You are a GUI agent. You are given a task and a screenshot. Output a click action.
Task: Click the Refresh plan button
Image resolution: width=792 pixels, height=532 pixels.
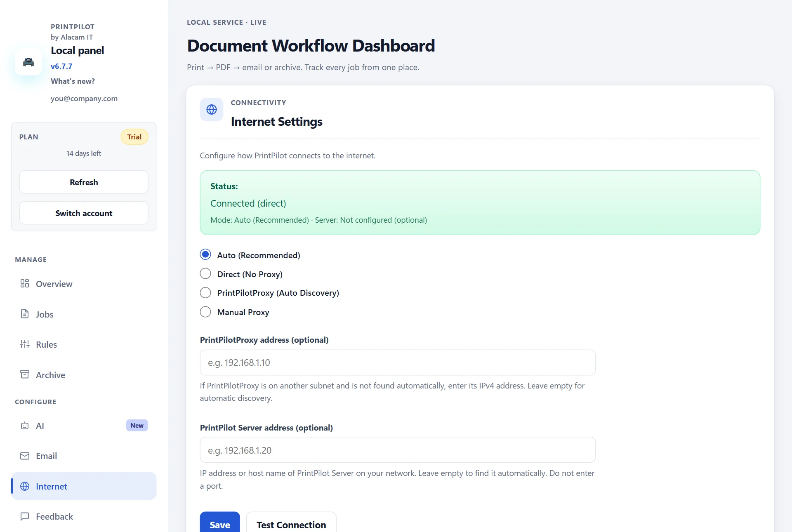click(84, 182)
